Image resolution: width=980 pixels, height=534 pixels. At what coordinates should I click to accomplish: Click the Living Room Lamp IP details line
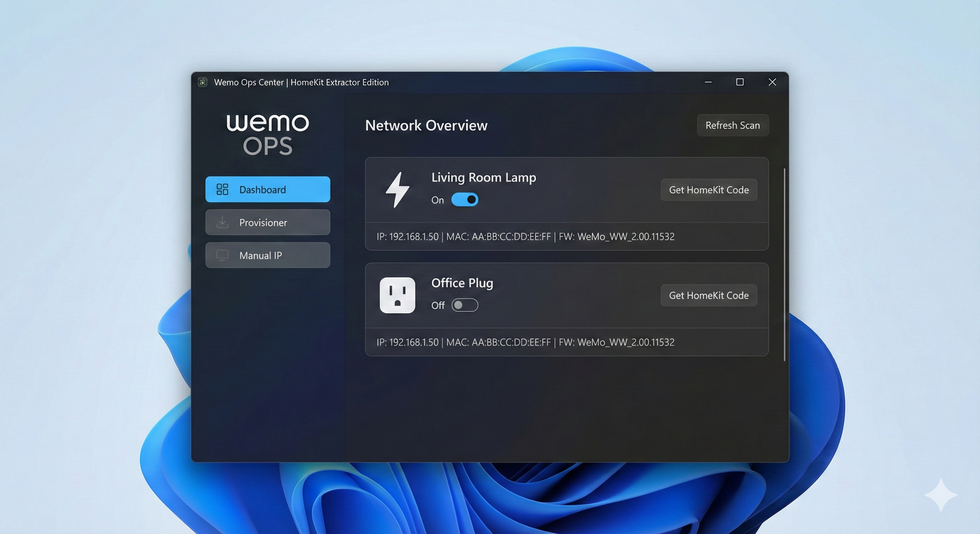tap(525, 237)
